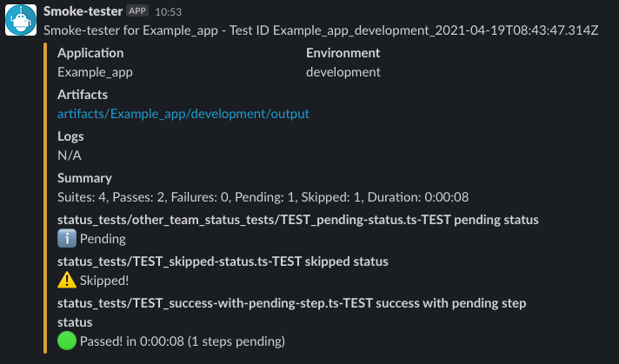This screenshot has width=619, height=364.
Task: Select the Example_app application value
Action: click(x=95, y=72)
